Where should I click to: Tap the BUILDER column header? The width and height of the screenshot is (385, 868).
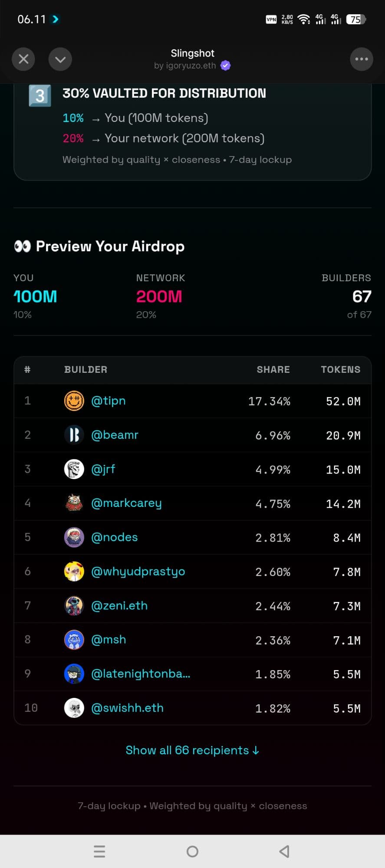[86, 370]
